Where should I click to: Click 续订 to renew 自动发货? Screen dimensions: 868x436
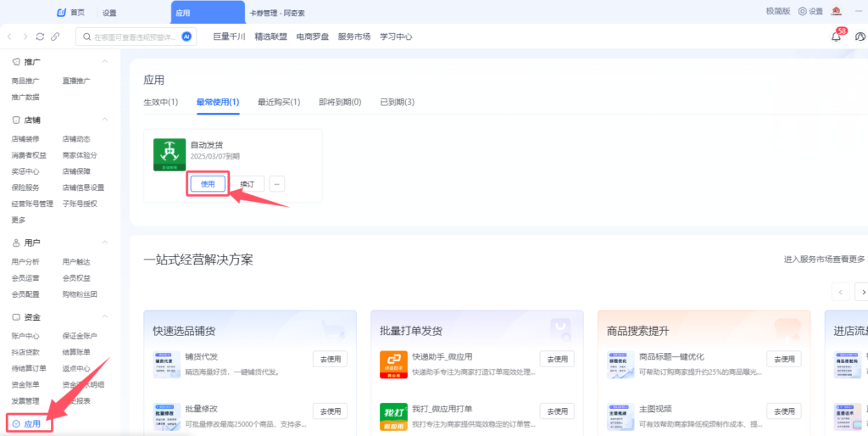[247, 184]
